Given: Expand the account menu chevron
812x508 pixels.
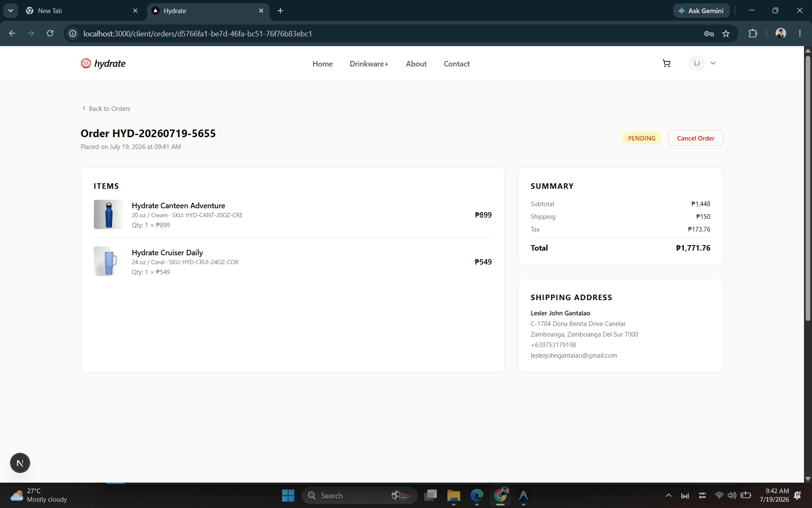Looking at the screenshot, I should pyautogui.click(x=713, y=63).
